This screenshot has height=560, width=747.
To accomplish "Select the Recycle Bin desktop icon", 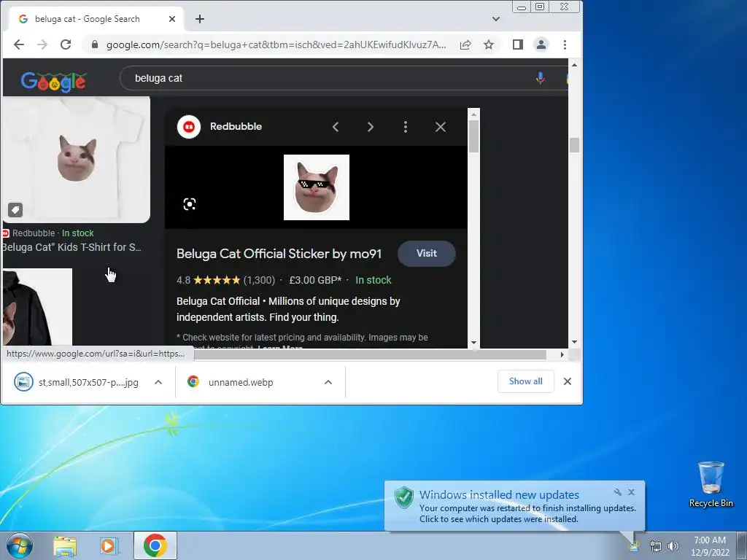I will (711, 484).
